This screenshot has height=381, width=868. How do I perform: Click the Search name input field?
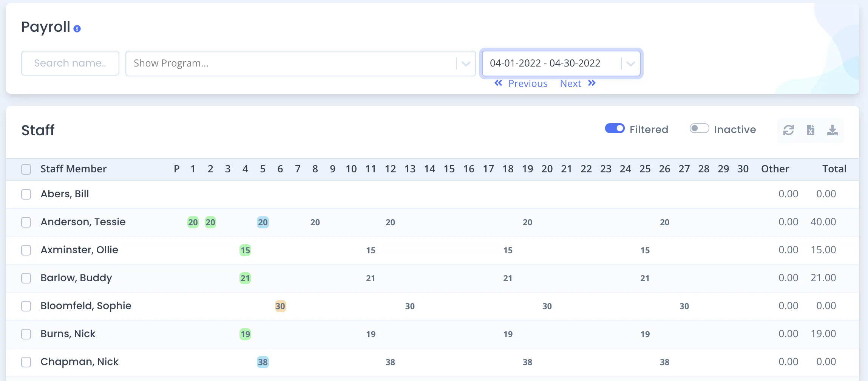(70, 63)
